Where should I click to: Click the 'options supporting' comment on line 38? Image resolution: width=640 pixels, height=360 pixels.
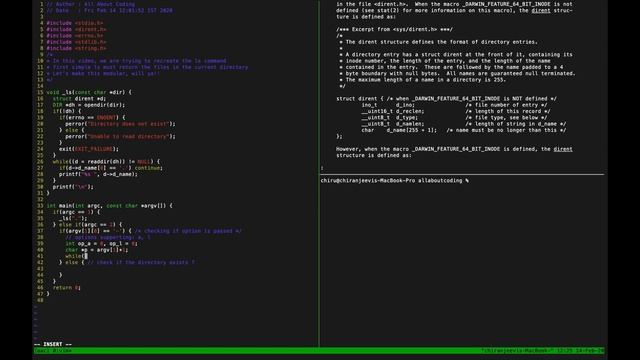point(108,237)
